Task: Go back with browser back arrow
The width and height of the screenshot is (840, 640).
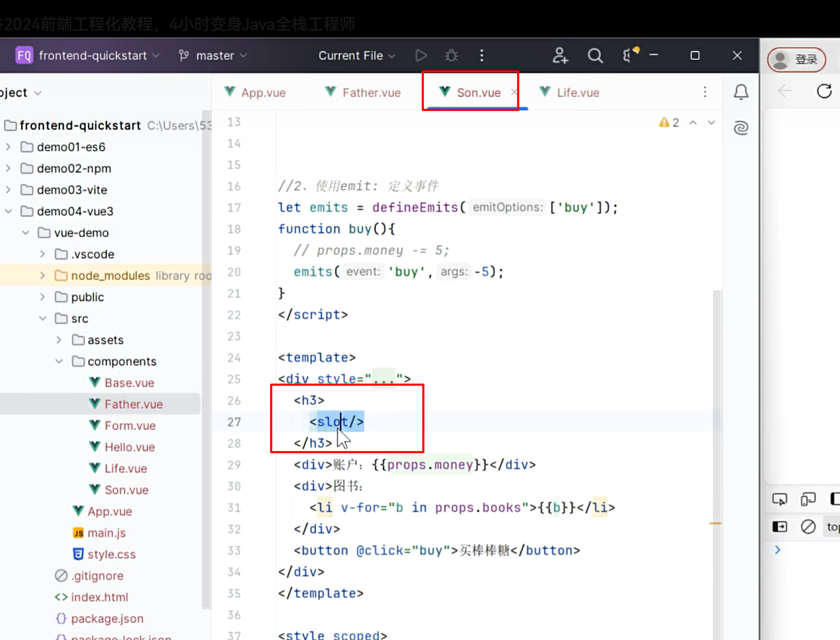Action: pyautogui.click(x=785, y=91)
